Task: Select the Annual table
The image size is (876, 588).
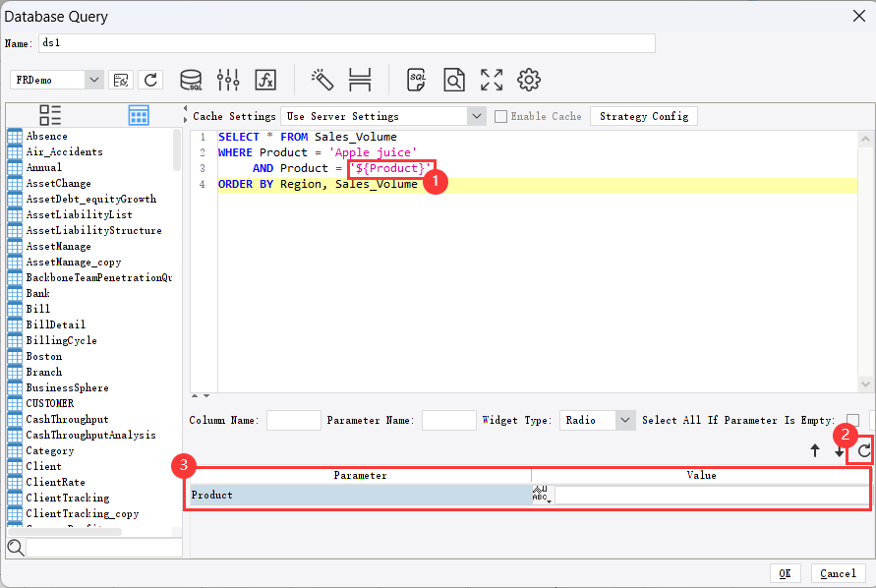Action: (x=43, y=168)
